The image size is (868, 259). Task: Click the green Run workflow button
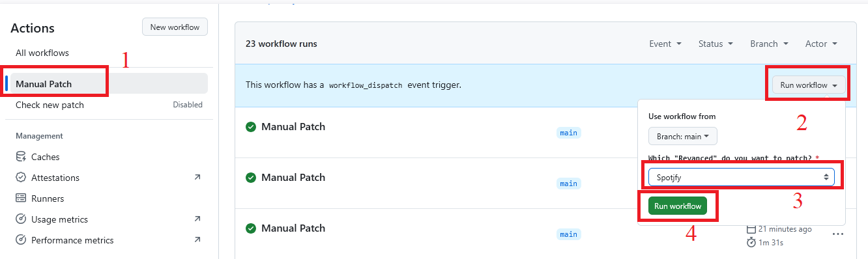point(678,206)
